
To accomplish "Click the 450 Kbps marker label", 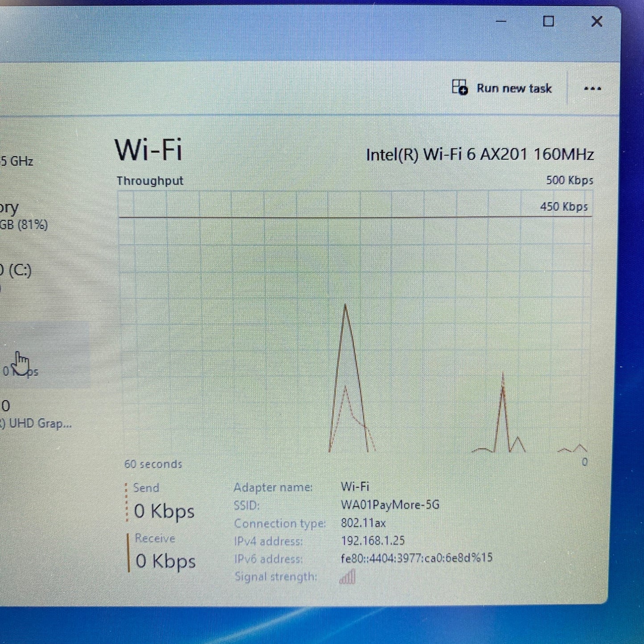I will pos(564,207).
